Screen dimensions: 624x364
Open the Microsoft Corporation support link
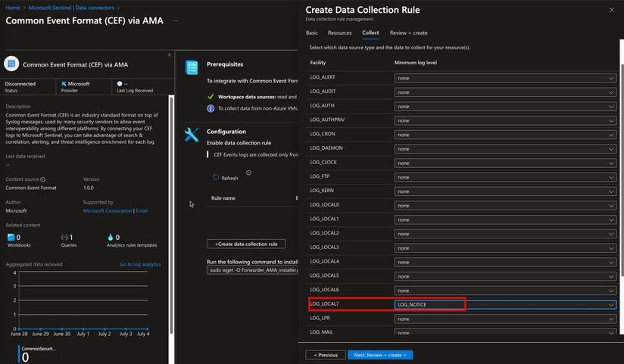click(108, 210)
